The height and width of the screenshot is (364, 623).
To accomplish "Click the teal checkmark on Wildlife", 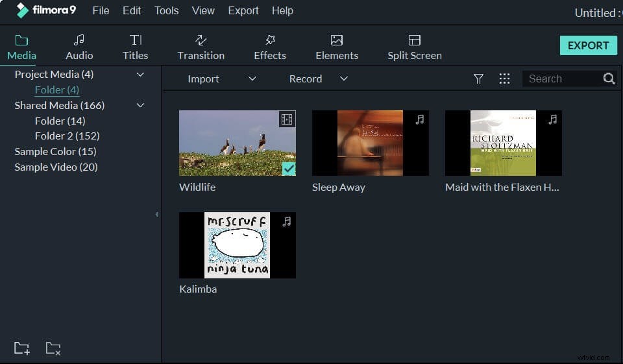I will pos(289,169).
